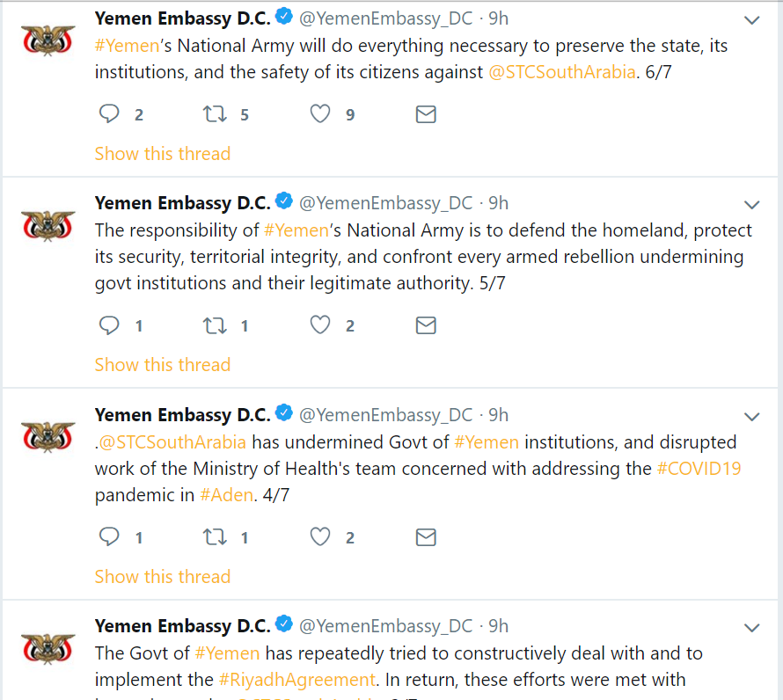Send the 6/7 tweet via direct message
The width and height of the screenshot is (783, 700).
coord(426,114)
